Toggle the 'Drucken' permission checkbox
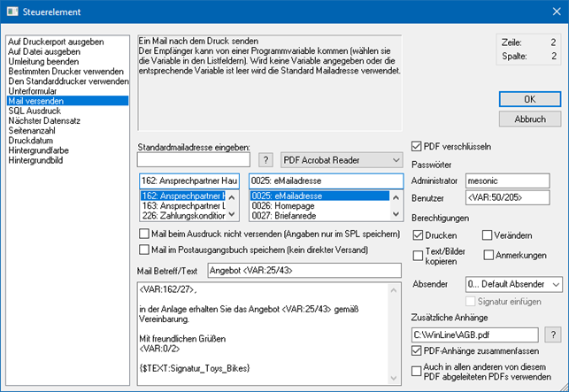 pos(419,234)
